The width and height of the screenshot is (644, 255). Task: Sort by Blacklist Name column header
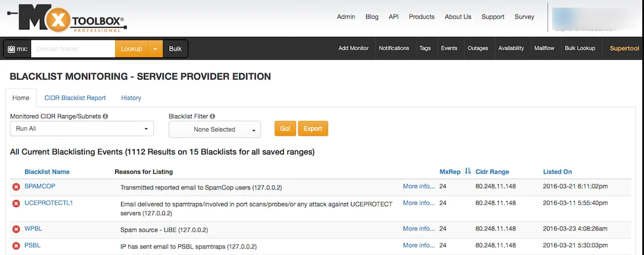pos(47,171)
